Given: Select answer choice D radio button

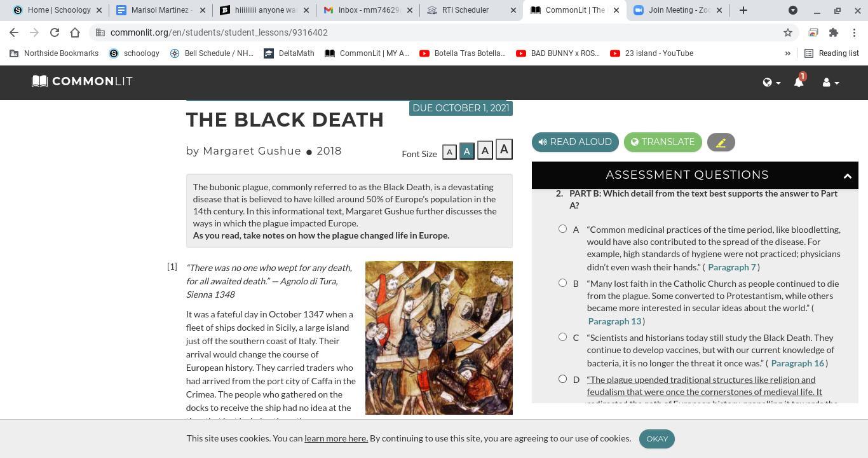Looking at the screenshot, I should pos(562,379).
